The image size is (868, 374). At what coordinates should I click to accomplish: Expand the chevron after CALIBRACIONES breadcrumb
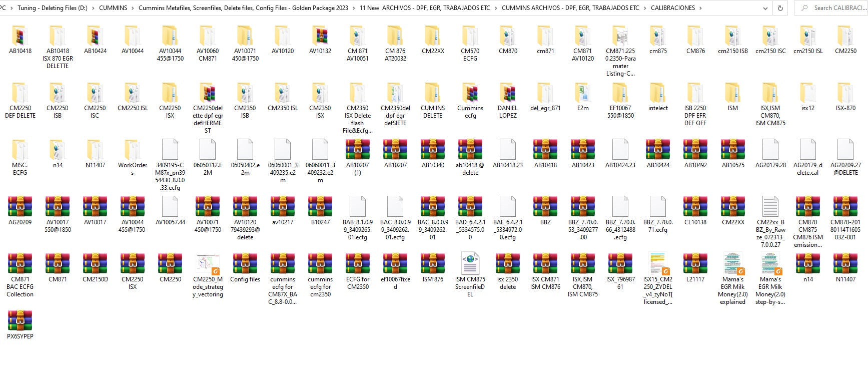700,8
